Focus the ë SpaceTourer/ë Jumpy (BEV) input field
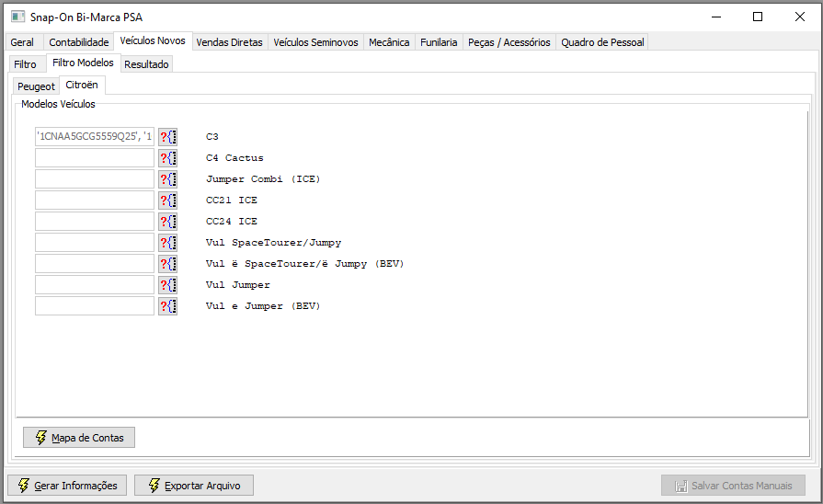The image size is (823, 504). coord(95,264)
